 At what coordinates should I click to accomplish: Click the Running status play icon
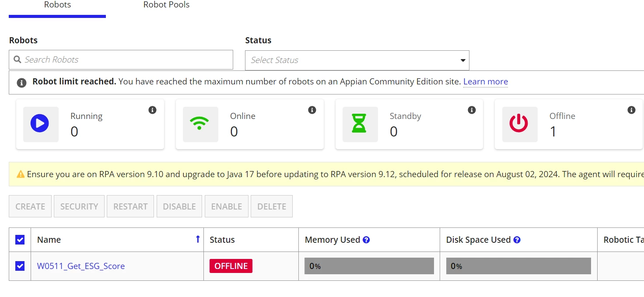click(40, 124)
